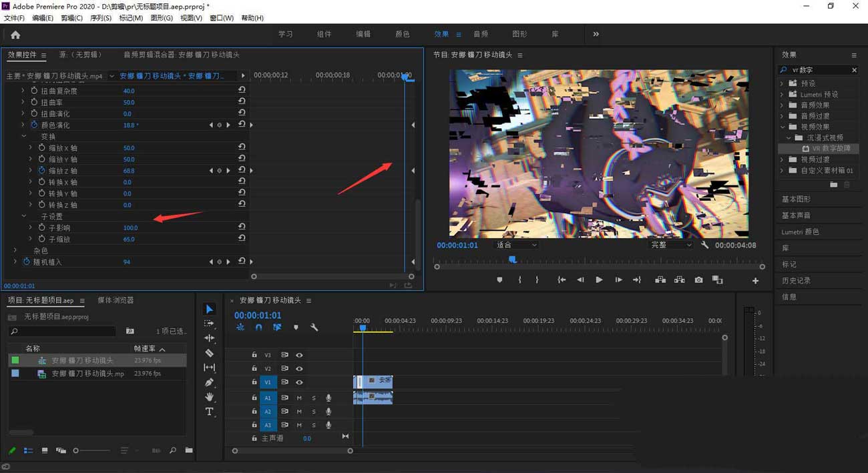Select the Type tool

point(209,412)
